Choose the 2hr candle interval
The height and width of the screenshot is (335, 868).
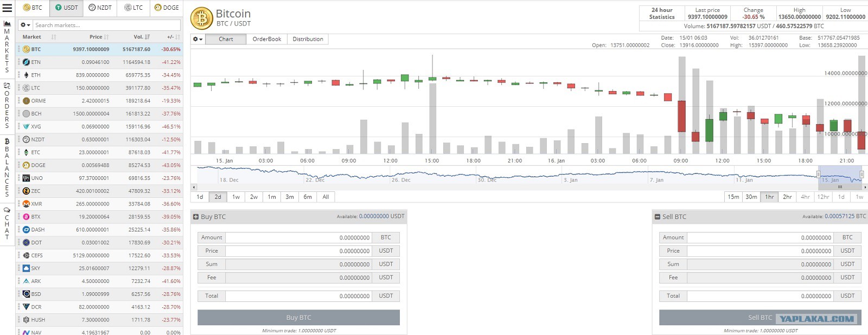coord(787,197)
